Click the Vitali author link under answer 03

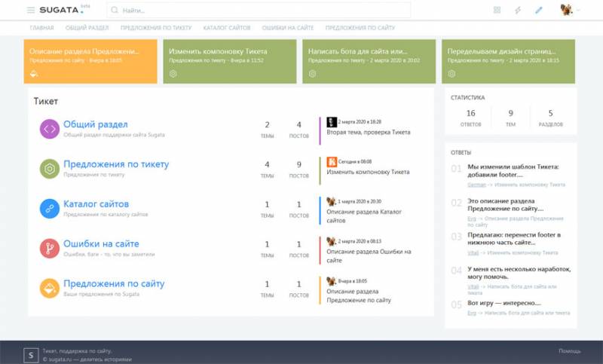click(x=473, y=253)
